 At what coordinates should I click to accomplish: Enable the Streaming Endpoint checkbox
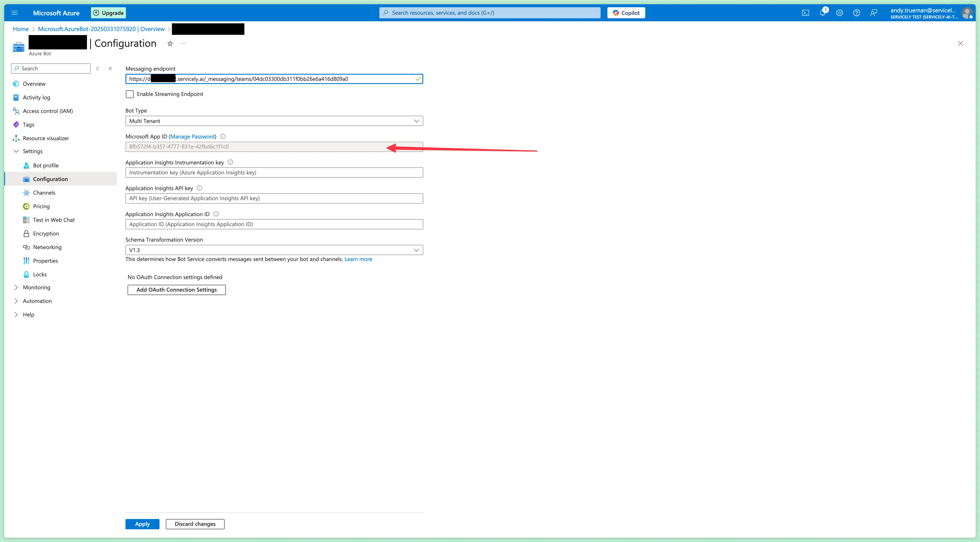click(130, 94)
